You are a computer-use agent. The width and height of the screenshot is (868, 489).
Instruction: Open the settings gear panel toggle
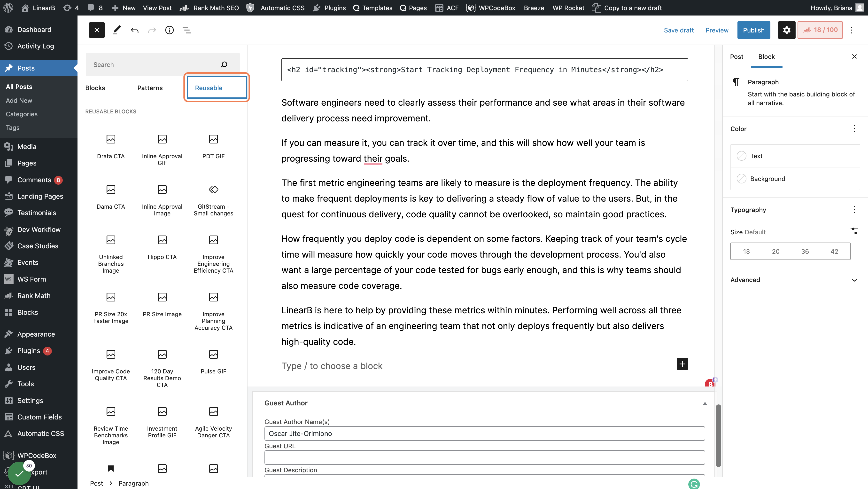(786, 30)
